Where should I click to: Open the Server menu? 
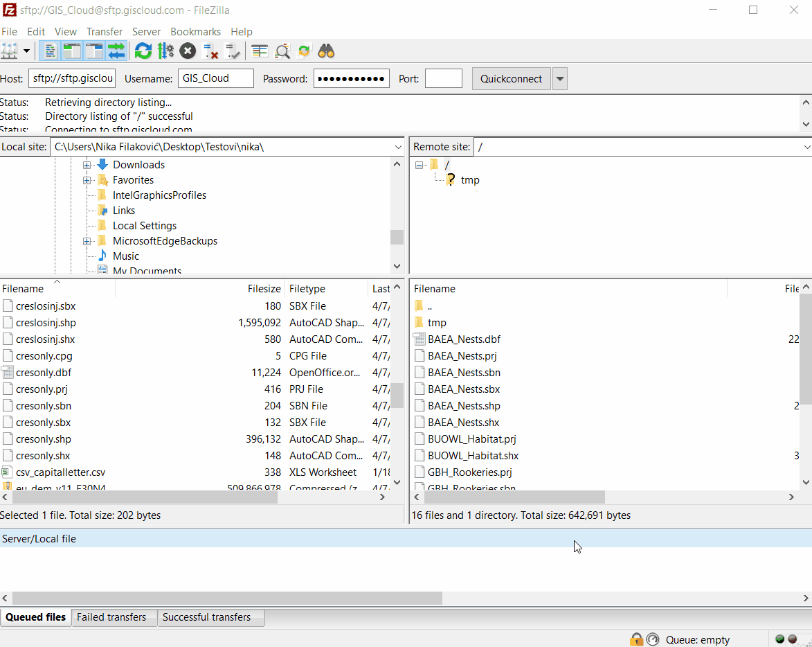146,32
